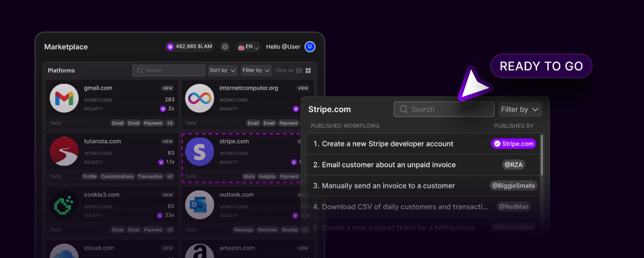Click the UK flag language icon
This screenshot has height=258, width=644.
click(x=241, y=47)
